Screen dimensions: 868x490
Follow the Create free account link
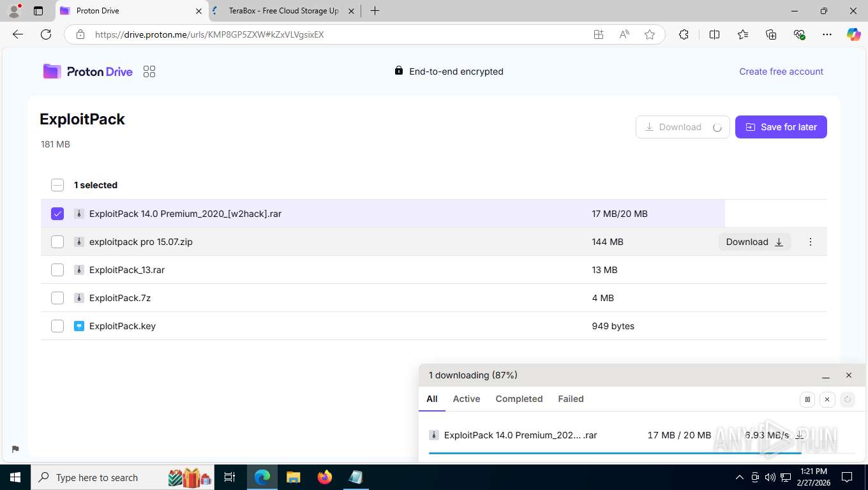(781, 71)
